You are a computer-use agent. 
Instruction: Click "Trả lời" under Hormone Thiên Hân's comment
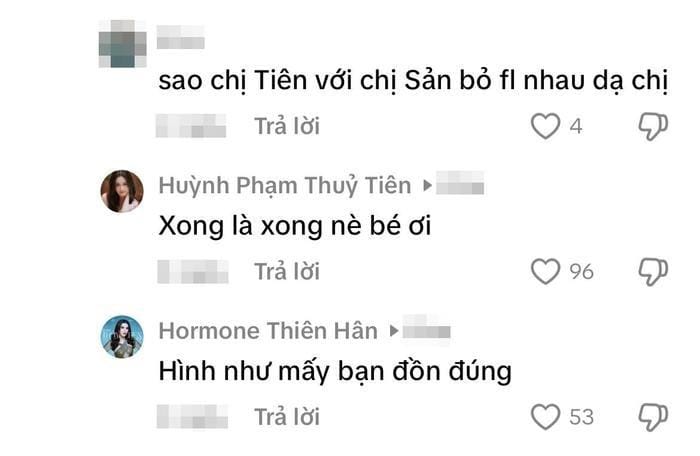coord(287,417)
